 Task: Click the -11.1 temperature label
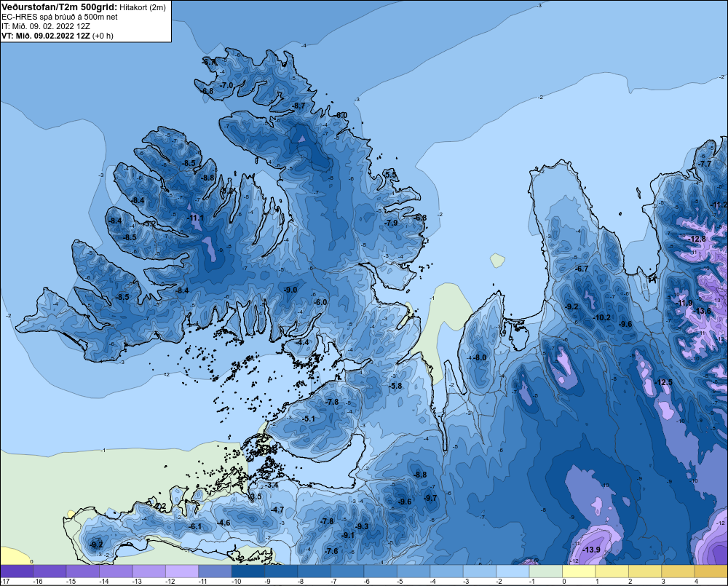[196, 218]
